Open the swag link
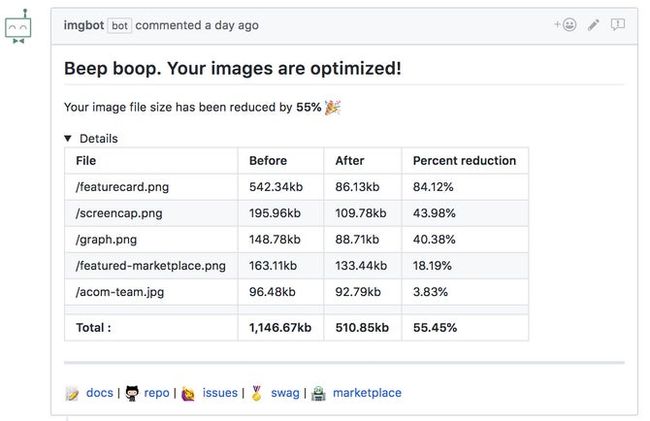650x421 pixels. (x=285, y=393)
